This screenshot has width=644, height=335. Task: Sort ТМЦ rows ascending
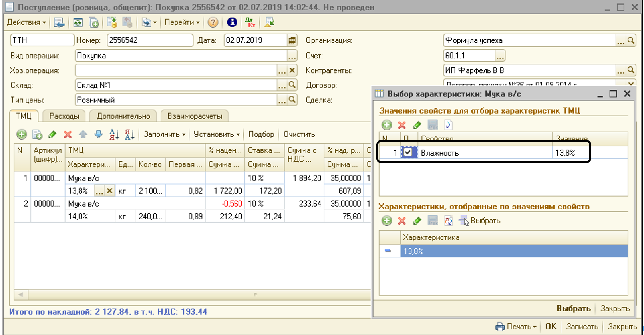(x=114, y=134)
